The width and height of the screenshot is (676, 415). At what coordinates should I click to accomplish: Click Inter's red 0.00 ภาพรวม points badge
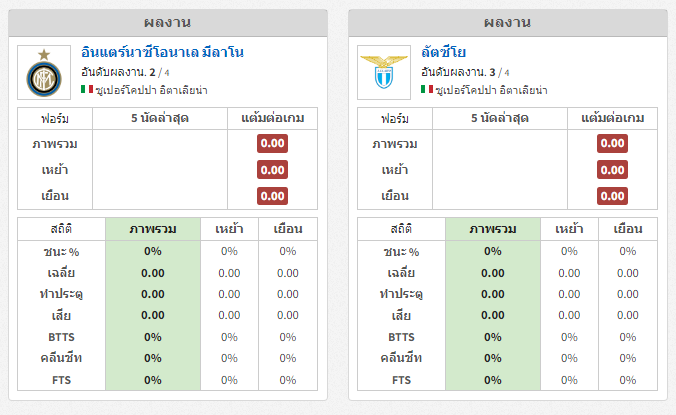(x=272, y=144)
